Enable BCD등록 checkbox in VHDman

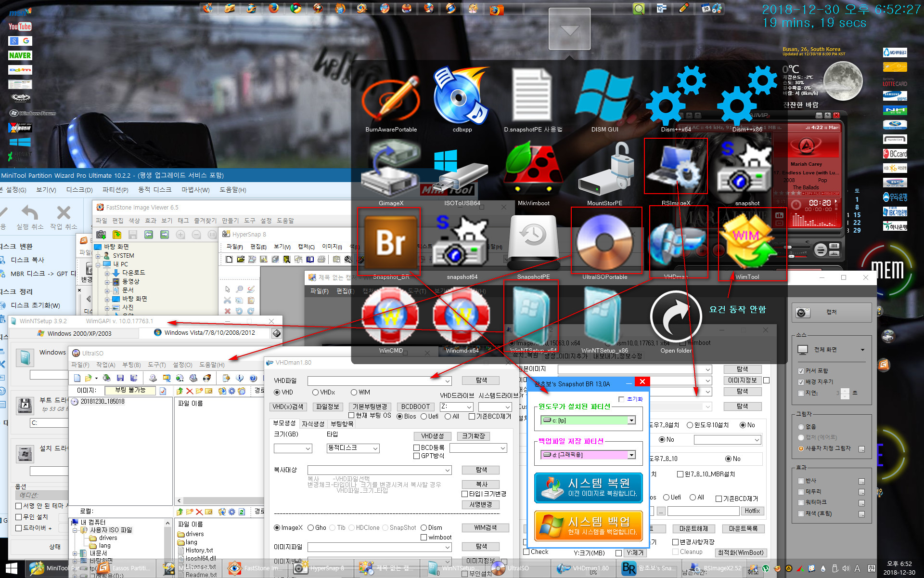click(x=429, y=447)
